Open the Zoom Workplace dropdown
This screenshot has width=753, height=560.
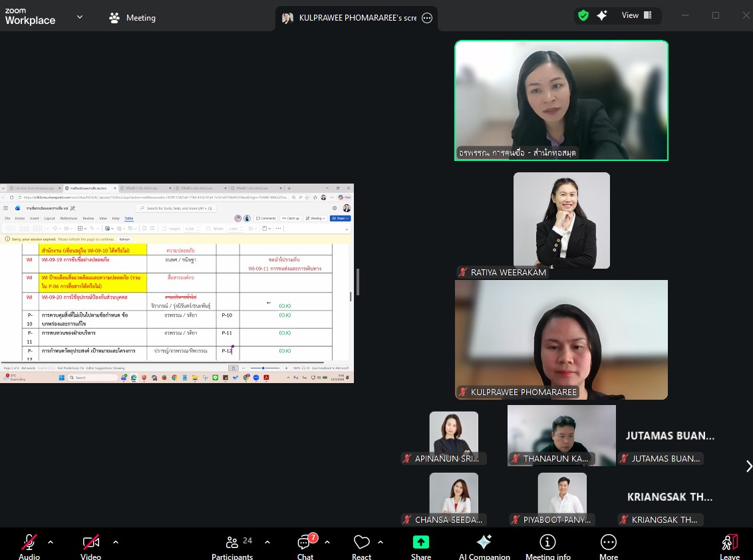tap(80, 17)
